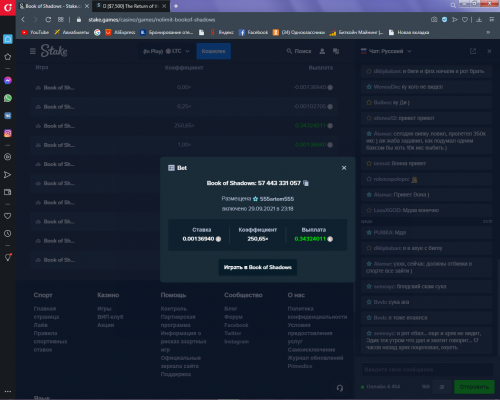The width and height of the screenshot is (500, 400).
Task: Open the Stake hamburger menu icon
Action: click(x=33, y=51)
